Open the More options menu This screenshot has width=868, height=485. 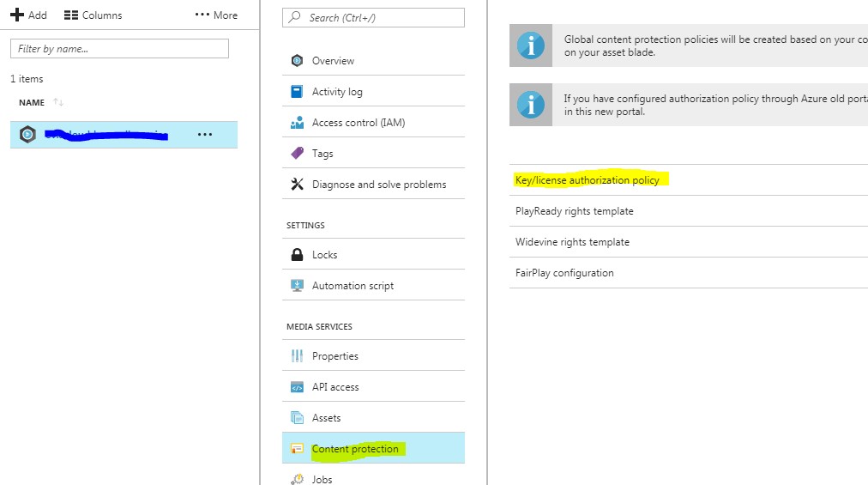point(216,15)
